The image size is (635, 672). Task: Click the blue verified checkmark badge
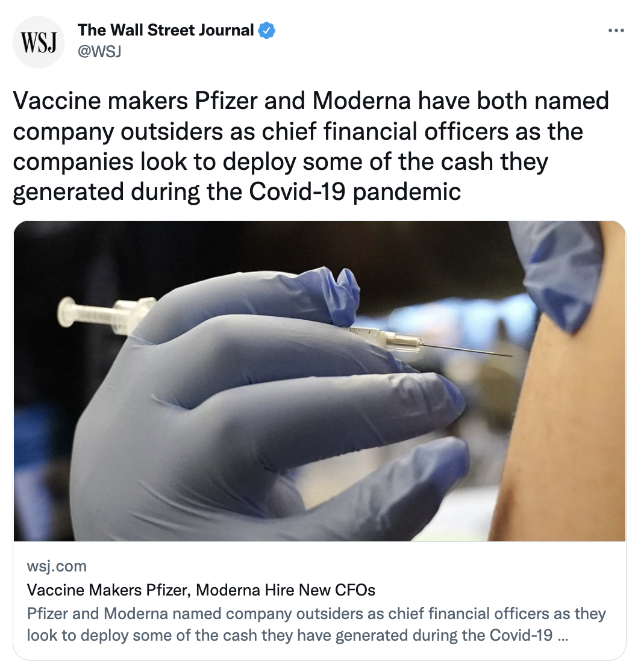pos(267,31)
